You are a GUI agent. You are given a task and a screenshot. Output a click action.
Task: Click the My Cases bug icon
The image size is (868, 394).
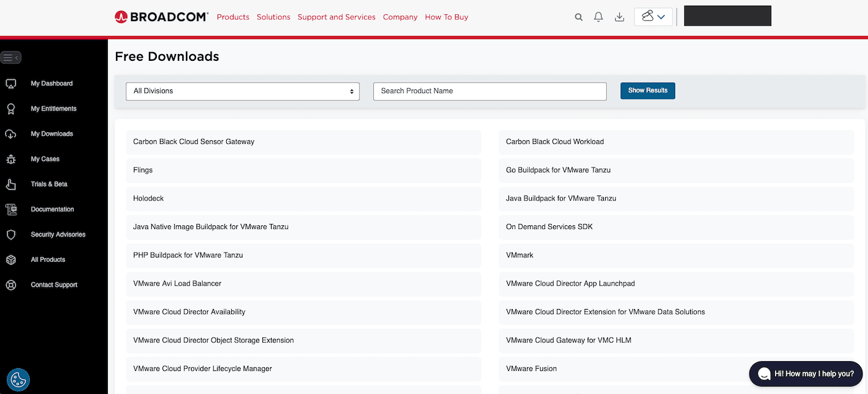11,159
